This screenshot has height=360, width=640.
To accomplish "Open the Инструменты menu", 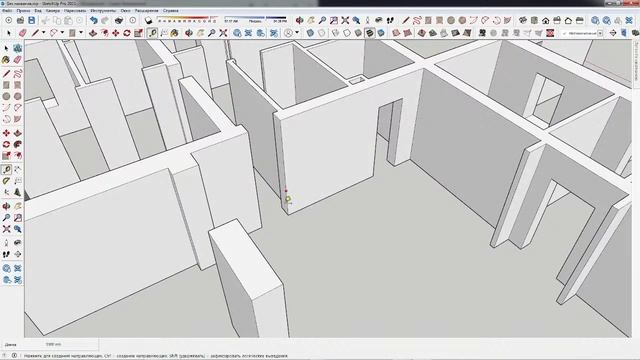I will 103,11.
